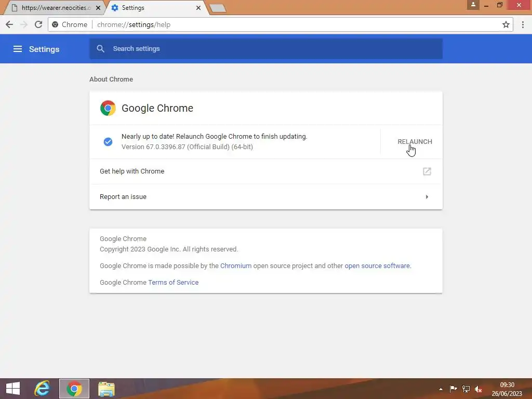Show hidden system tray icons
Screen dimensions: 532x399
click(441, 389)
